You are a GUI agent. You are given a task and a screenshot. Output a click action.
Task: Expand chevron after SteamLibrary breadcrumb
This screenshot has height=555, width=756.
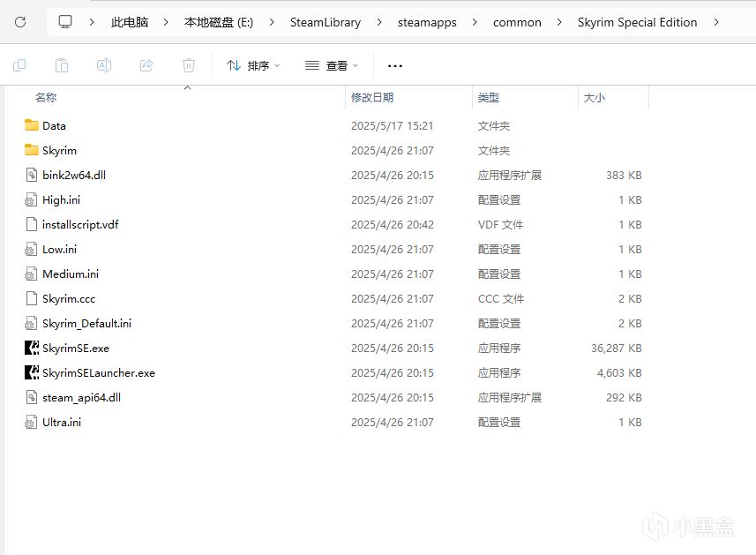379,22
